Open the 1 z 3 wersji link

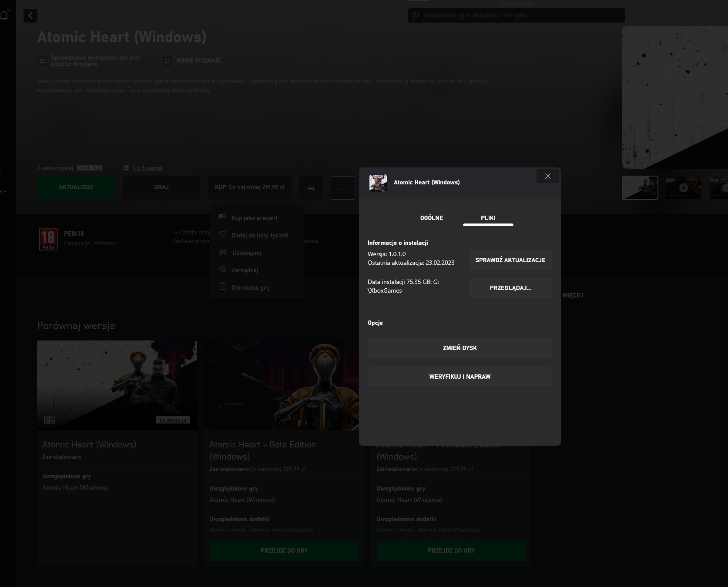point(147,168)
